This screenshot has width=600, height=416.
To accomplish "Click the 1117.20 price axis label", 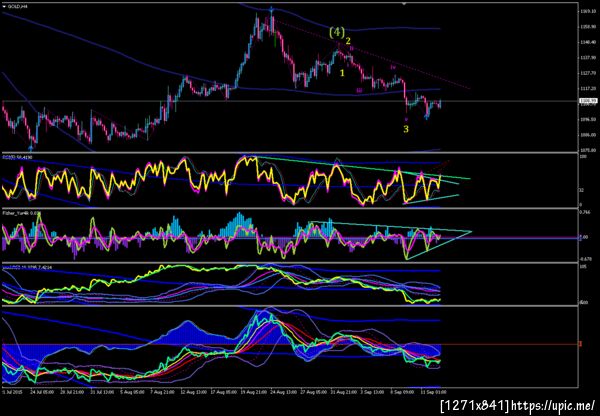I will (x=586, y=88).
